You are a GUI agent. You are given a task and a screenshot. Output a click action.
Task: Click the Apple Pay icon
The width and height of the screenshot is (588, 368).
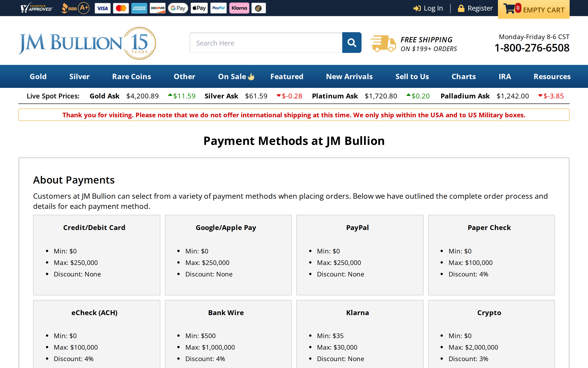(199, 8)
